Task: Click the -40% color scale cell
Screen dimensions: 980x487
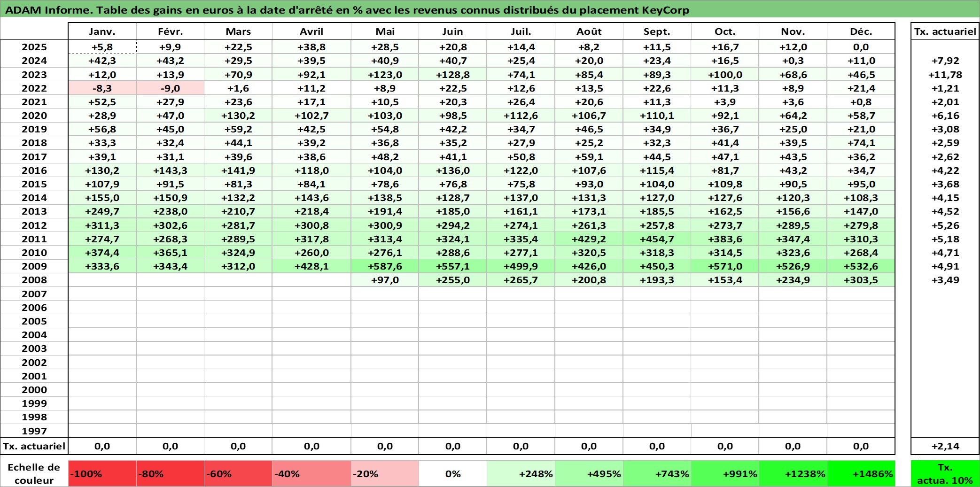Action: click(x=311, y=473)
